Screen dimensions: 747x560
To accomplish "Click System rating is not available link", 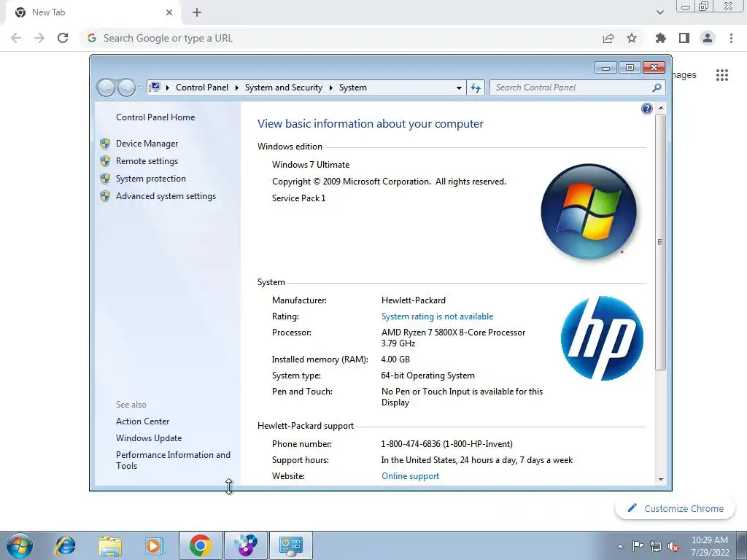I will (437, 316).
